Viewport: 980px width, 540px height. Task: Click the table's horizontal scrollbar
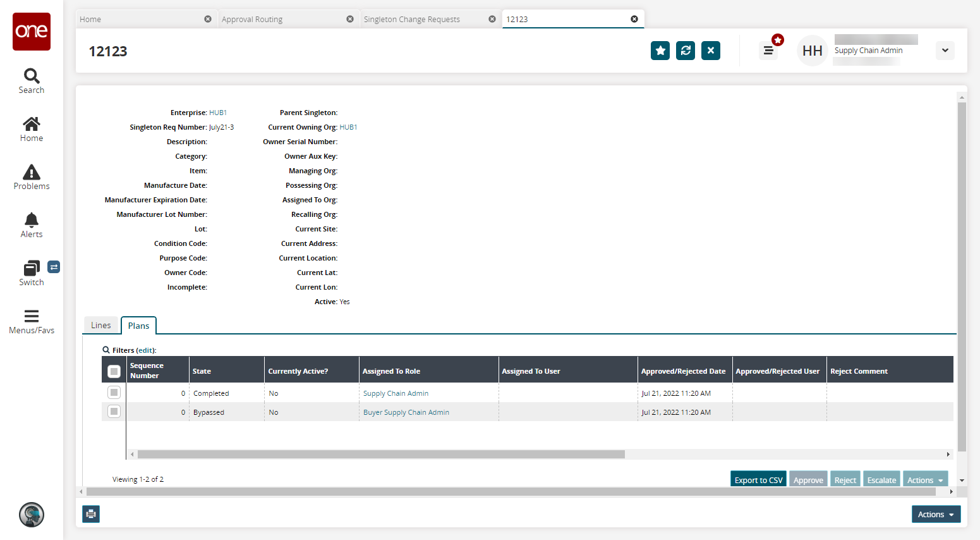tap(381, 454)
